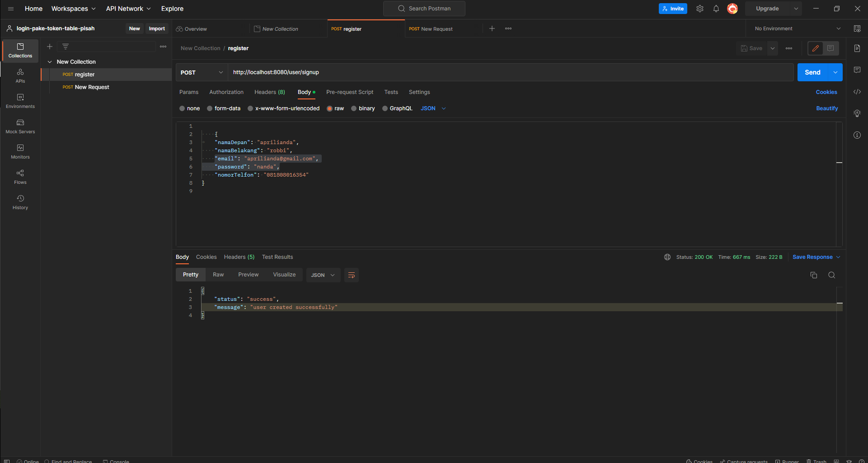This screenshot has height=463, width=868.
Task: Open the Environments panel
Action: tap(20, 101)
